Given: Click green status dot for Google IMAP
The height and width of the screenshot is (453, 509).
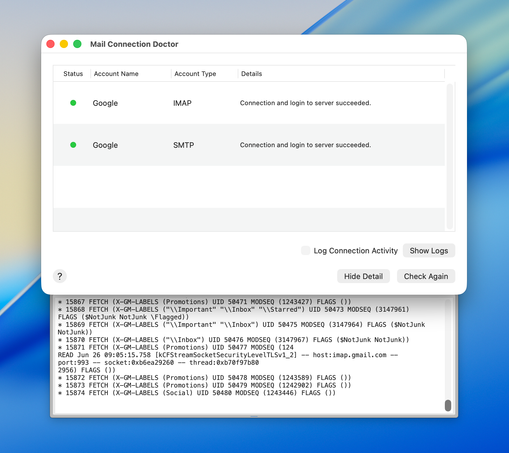Looking at the screenshot, I should (x=73, y=103).
